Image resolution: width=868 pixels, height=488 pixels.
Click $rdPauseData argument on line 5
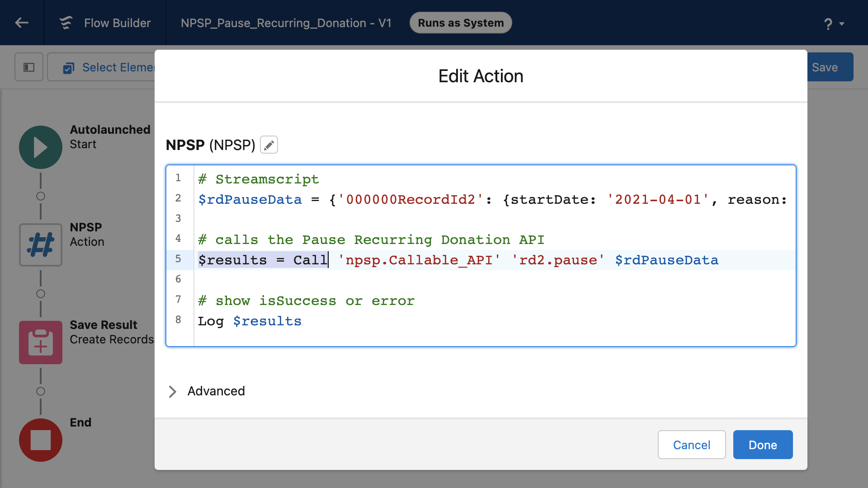(x=666, y=260)
